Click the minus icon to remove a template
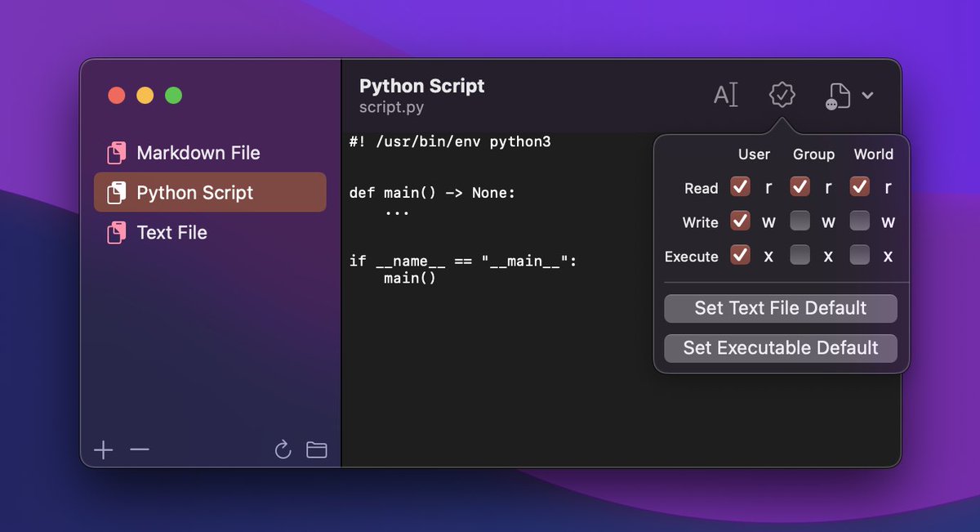This screenshot has height=532, width=980. point(140,449)
